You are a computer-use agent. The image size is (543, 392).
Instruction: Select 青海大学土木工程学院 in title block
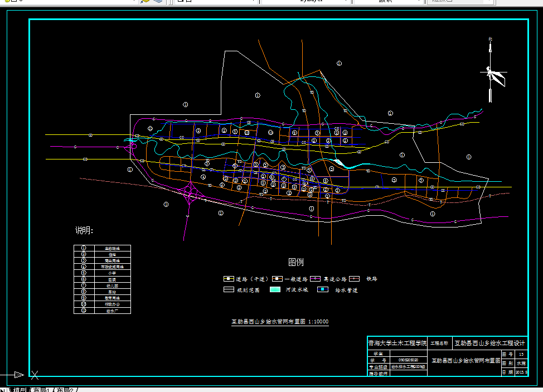click(x=397, y=343)
